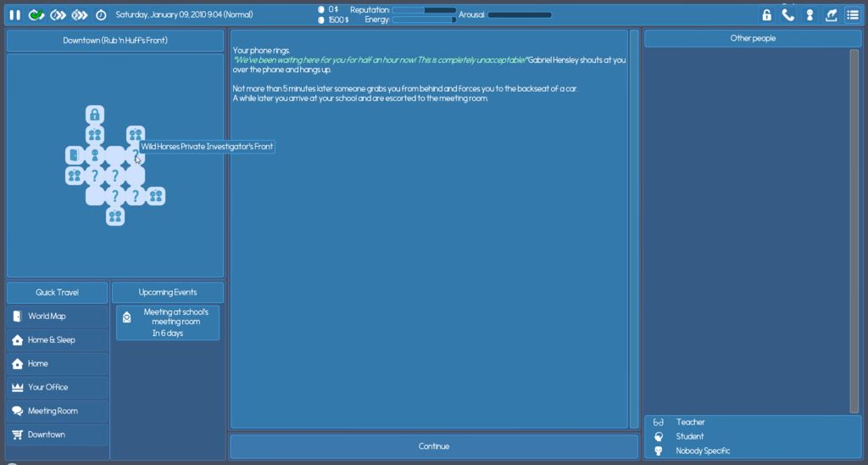The height and width of the screenshot is (465, 868).
Task: Pause the game with the pause icon
Action: [x=14, y=14]
